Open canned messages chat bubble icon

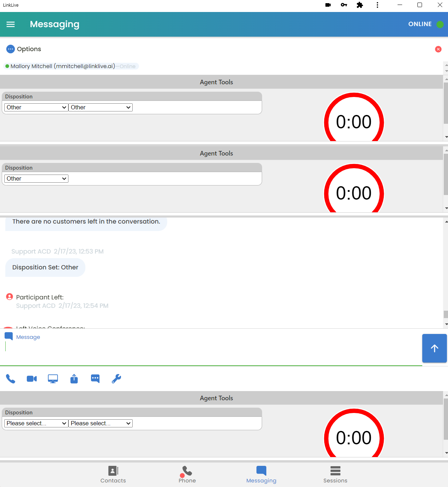click(x=95, y=379)
